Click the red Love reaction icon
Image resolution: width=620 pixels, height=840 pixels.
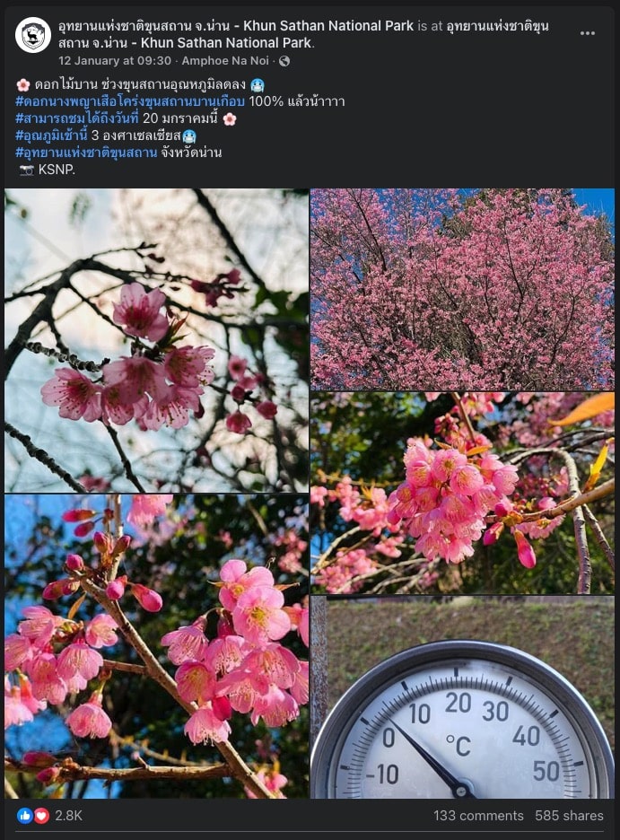tap(42, 816)
